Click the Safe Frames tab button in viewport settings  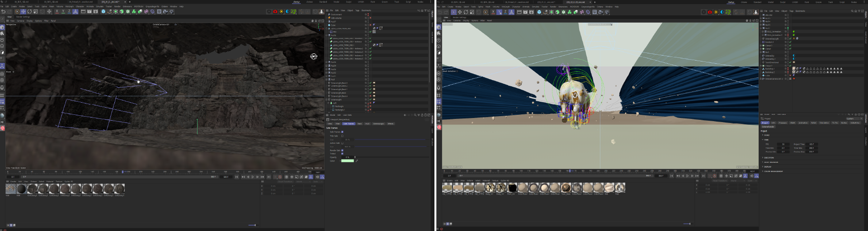coord(349,123)
